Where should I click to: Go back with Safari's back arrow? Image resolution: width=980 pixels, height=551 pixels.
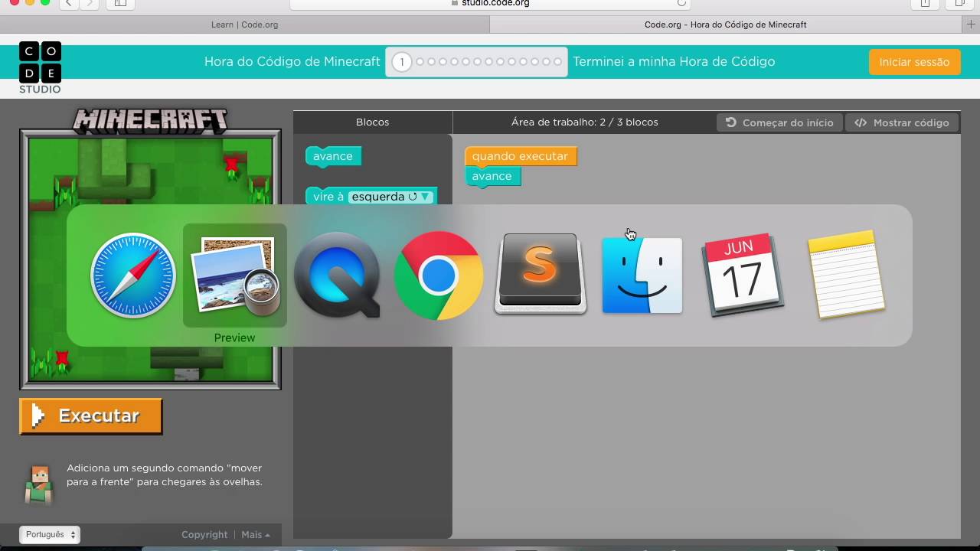[x=68, y=3]
